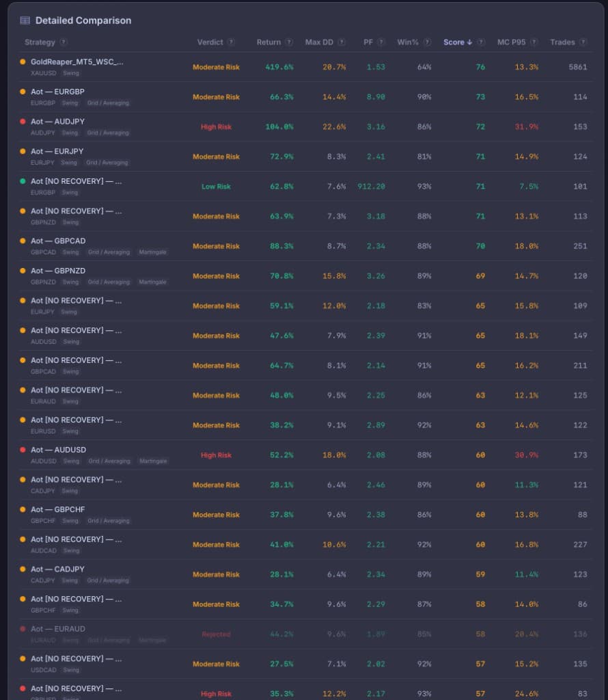Click the 104.0% return value
The width and height of the screenshot is (608, 700).
coord(279,126)
